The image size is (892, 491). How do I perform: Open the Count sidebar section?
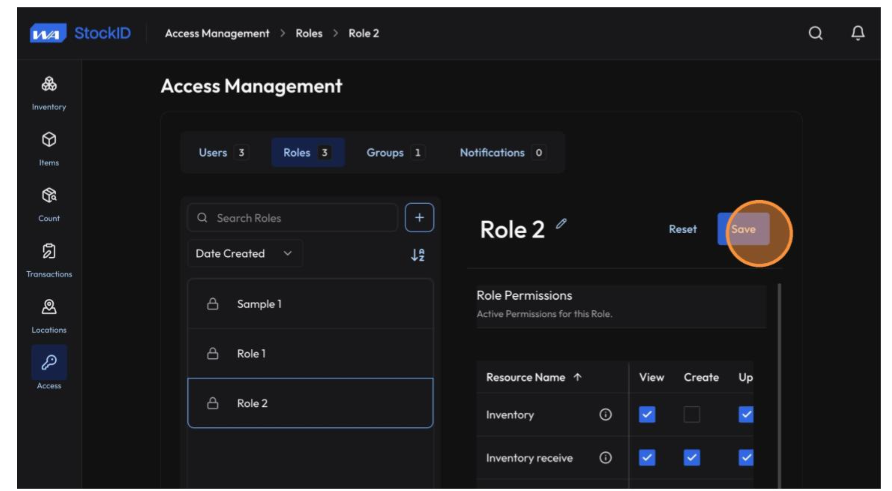(49, 205)
